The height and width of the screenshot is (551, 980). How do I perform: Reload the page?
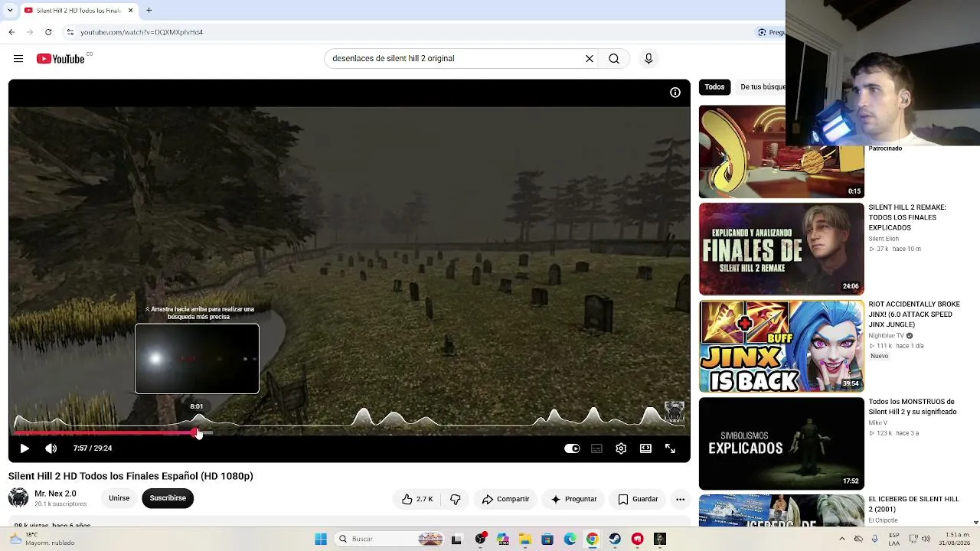pos(48,32)
